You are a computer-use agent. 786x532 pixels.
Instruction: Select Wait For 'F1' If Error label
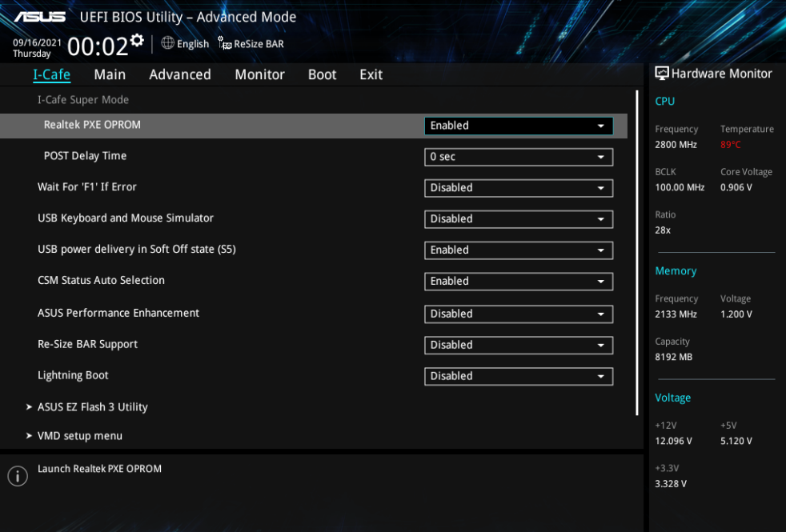pos(87,187)
